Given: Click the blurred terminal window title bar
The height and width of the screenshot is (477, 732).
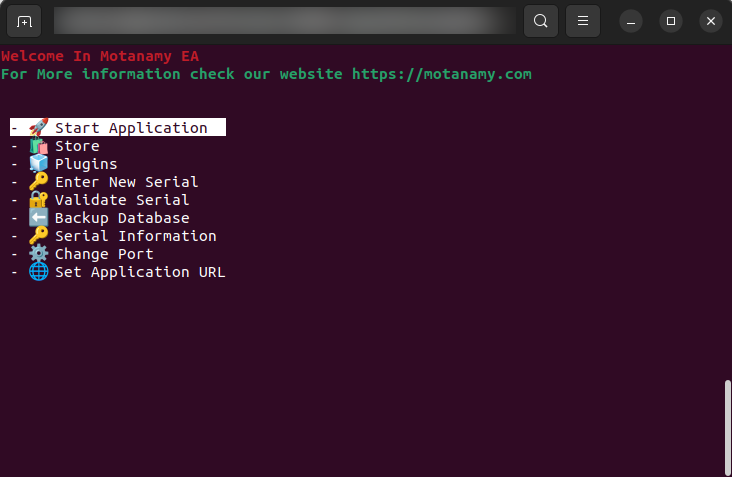Looking at the screenshot, I should (280, 21).
